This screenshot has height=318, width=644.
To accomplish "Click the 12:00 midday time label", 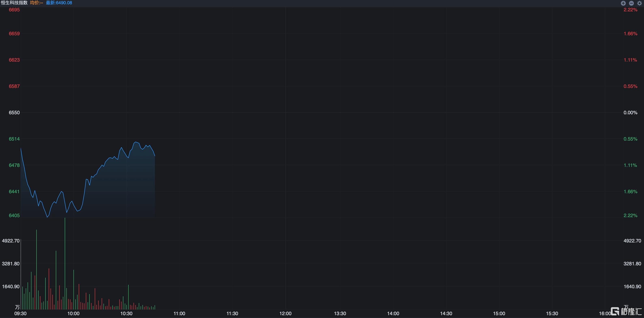I will click(285, 314).
